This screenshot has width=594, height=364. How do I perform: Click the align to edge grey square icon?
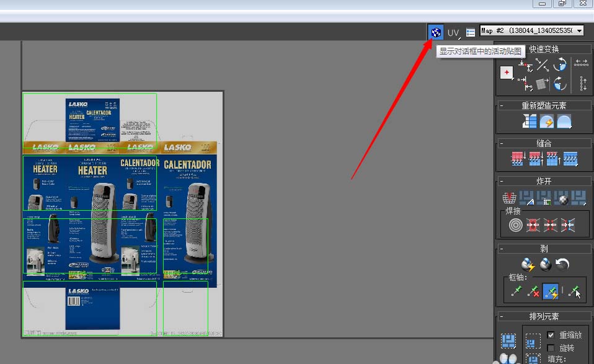click(542, 84)
